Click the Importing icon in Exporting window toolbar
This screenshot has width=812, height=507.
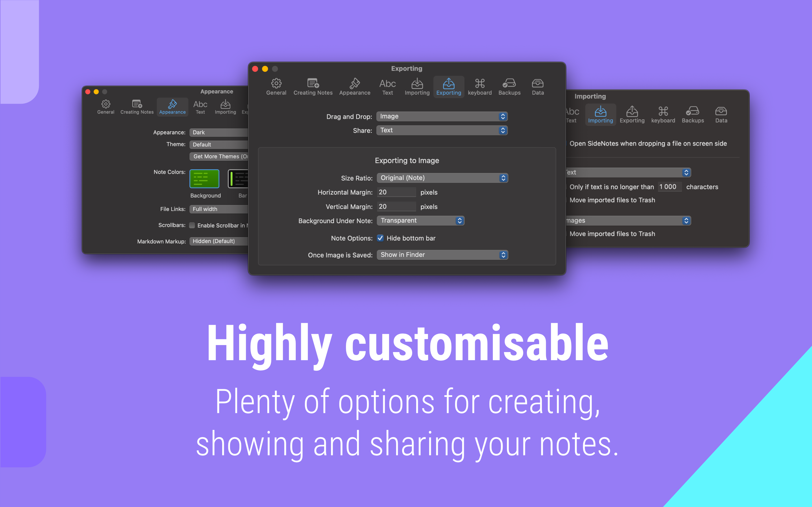point(417,86)
